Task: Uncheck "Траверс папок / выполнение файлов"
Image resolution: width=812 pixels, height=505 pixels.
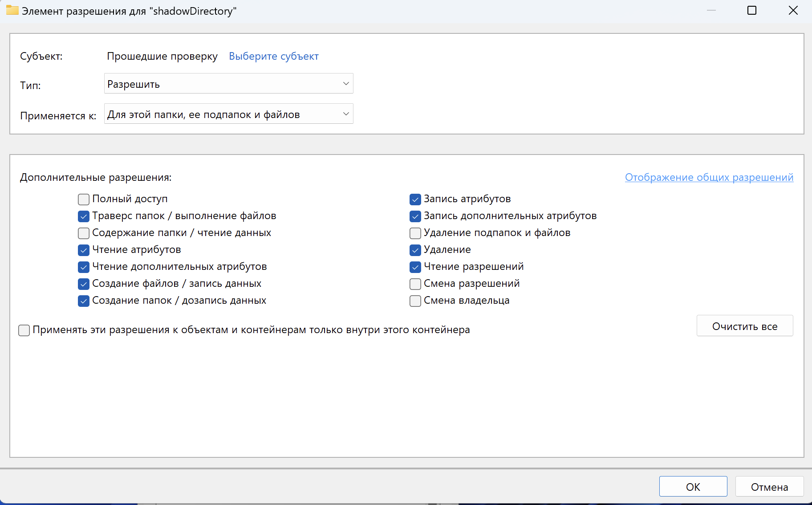Action: [x=84, y=216]
